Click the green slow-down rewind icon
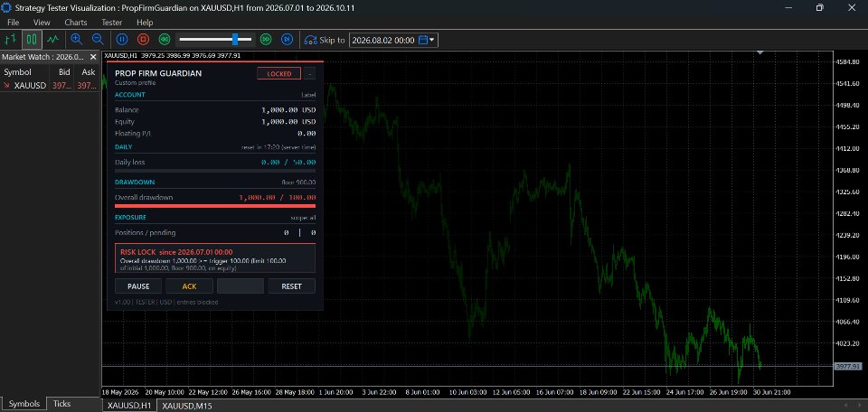 click(x=164, y=40)
